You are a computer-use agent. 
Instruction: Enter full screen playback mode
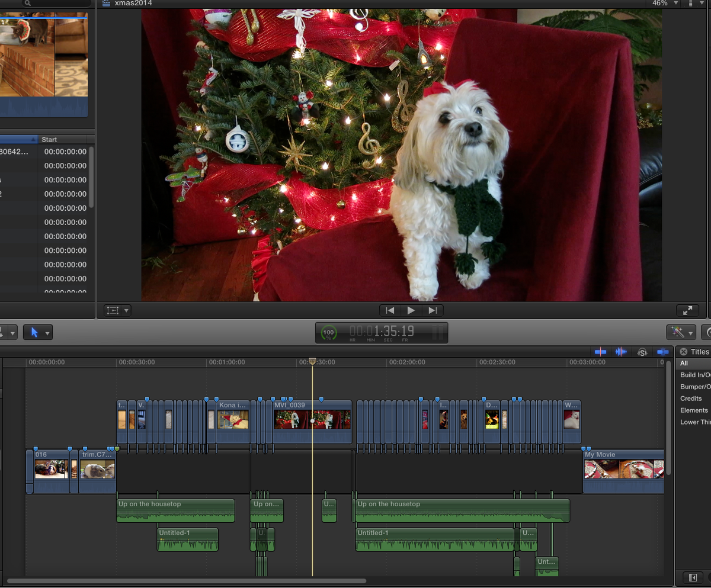[x=687, y=310]
